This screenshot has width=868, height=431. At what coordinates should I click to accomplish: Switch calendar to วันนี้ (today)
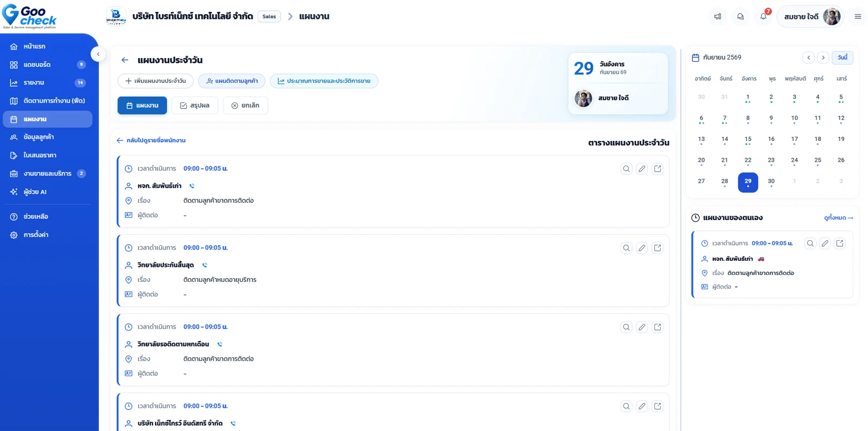843,57
